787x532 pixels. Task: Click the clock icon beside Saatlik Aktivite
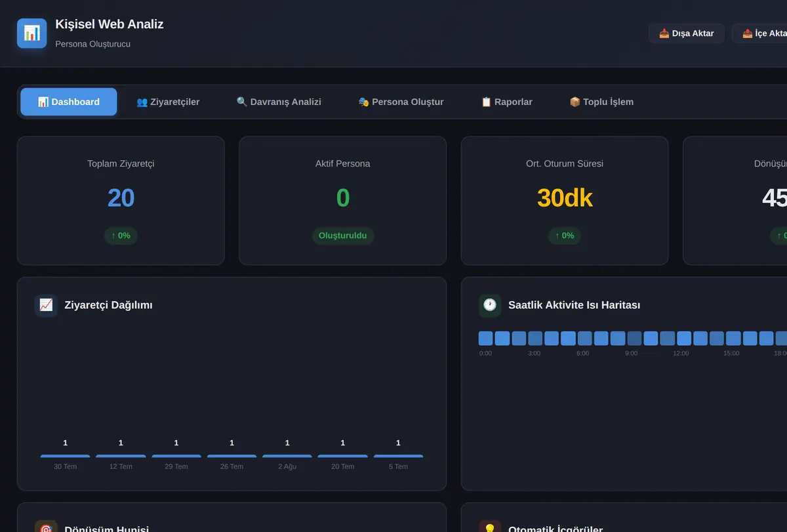pos(490,305)
